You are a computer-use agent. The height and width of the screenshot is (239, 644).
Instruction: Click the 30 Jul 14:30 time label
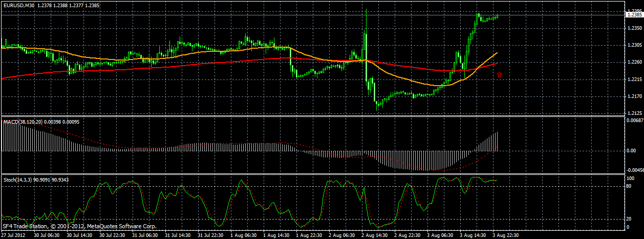78,235
